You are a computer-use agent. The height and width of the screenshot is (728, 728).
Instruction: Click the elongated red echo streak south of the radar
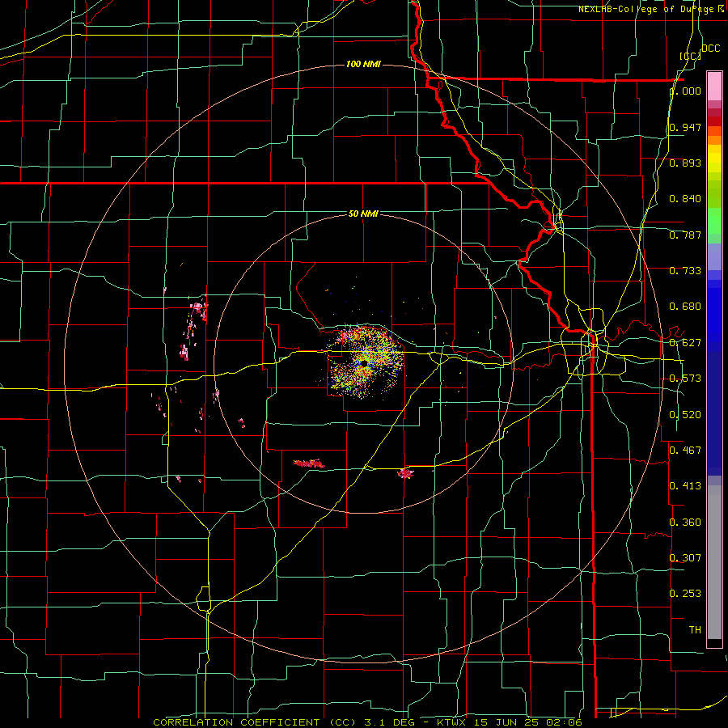tap(309, 463)
